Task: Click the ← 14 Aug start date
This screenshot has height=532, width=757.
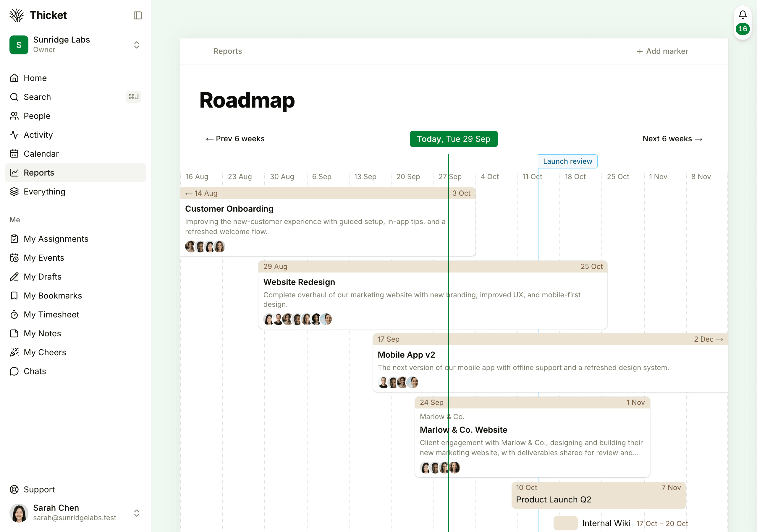Action: click(x=201, y=194)
